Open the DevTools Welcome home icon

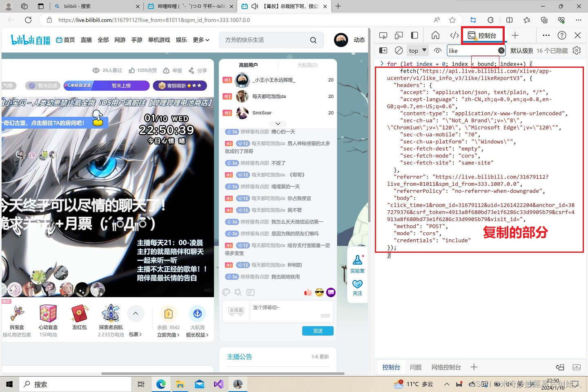point(436,35)
